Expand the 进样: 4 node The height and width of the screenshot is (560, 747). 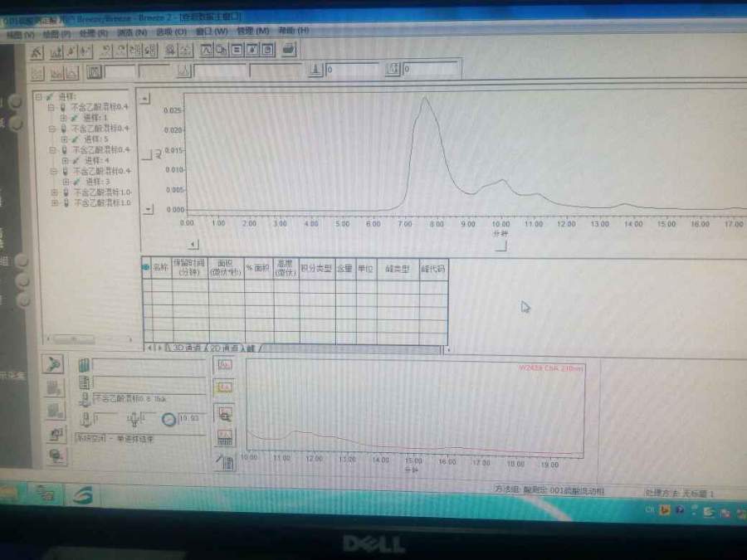pos(66,160)
